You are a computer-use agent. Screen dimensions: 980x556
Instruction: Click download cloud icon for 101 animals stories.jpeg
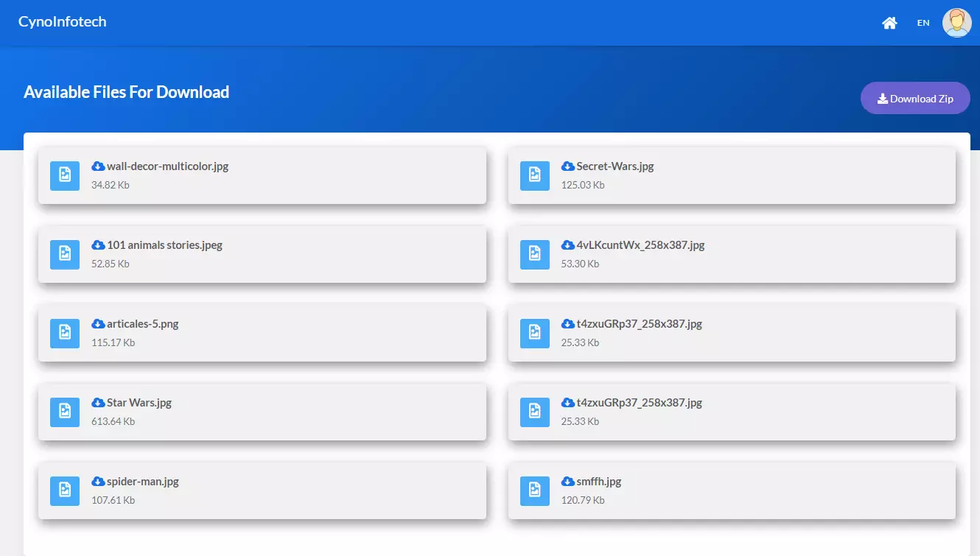click(x=98, y=244)
